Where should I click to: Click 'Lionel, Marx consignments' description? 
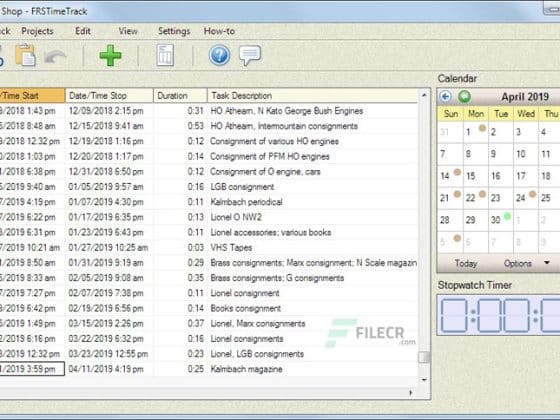(x=258, y=324)
